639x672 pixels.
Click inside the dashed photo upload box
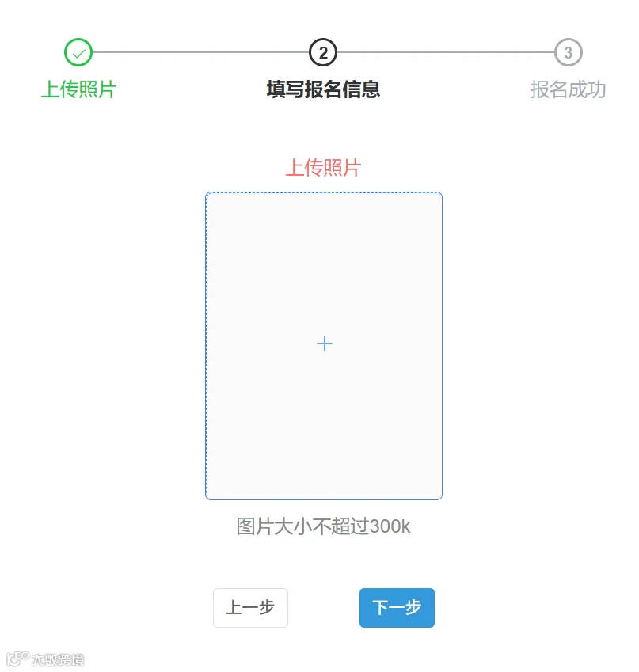[324, 345]
